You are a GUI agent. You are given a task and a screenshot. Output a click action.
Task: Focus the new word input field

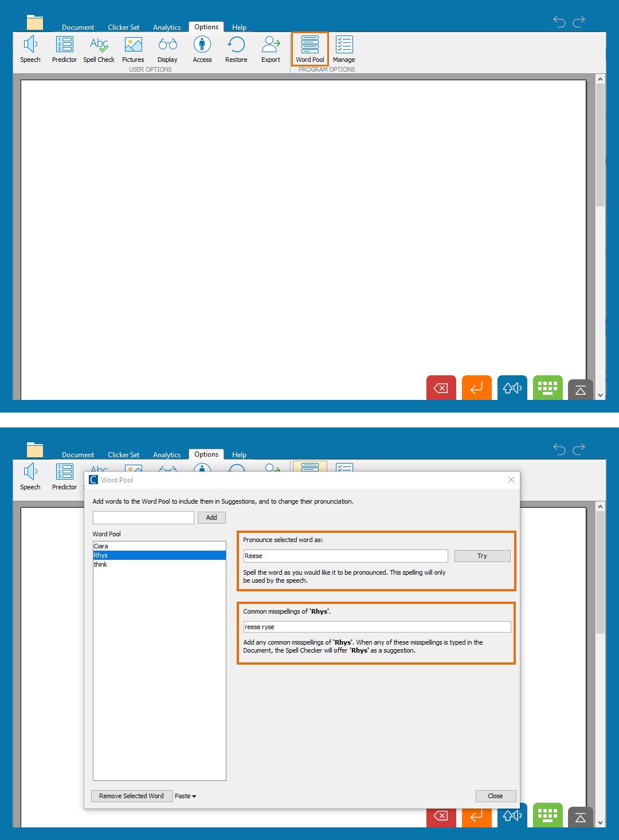click(x=143, y=517)
